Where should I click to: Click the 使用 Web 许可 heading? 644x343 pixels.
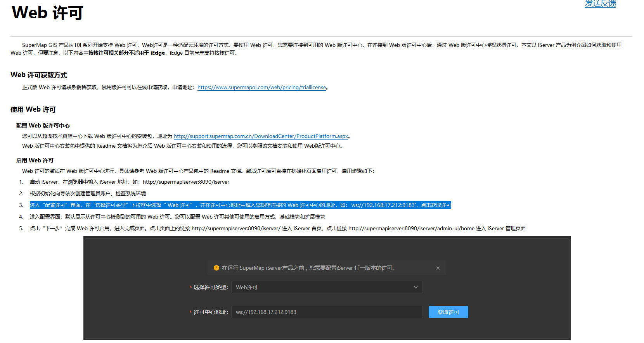[x=33, y=110]
